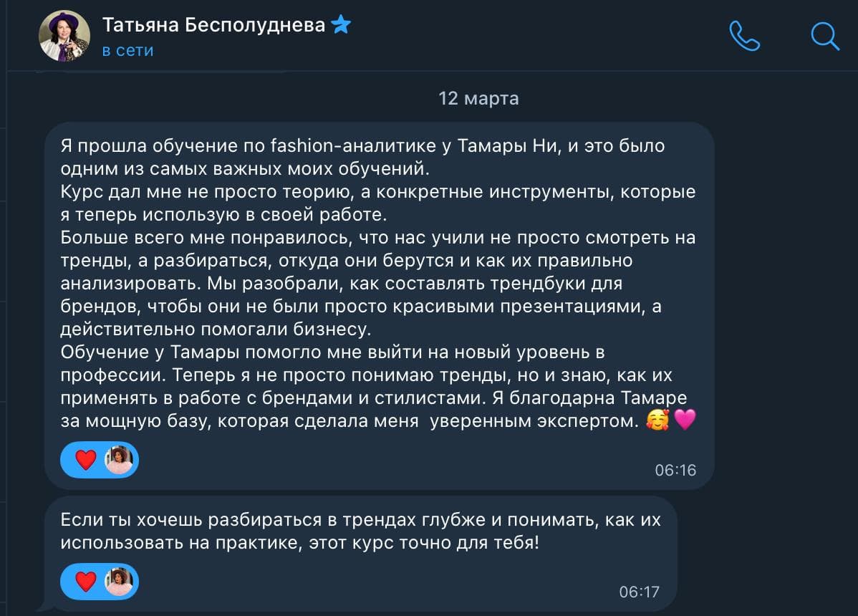858x616 pixels.
Task: Click the magnifying glass to search messages
Action: 826,34
